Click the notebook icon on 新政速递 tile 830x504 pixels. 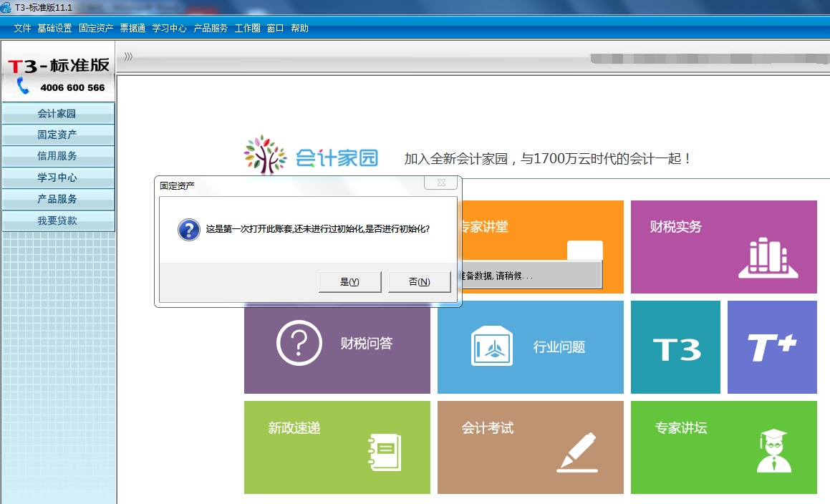pos(385,452)
